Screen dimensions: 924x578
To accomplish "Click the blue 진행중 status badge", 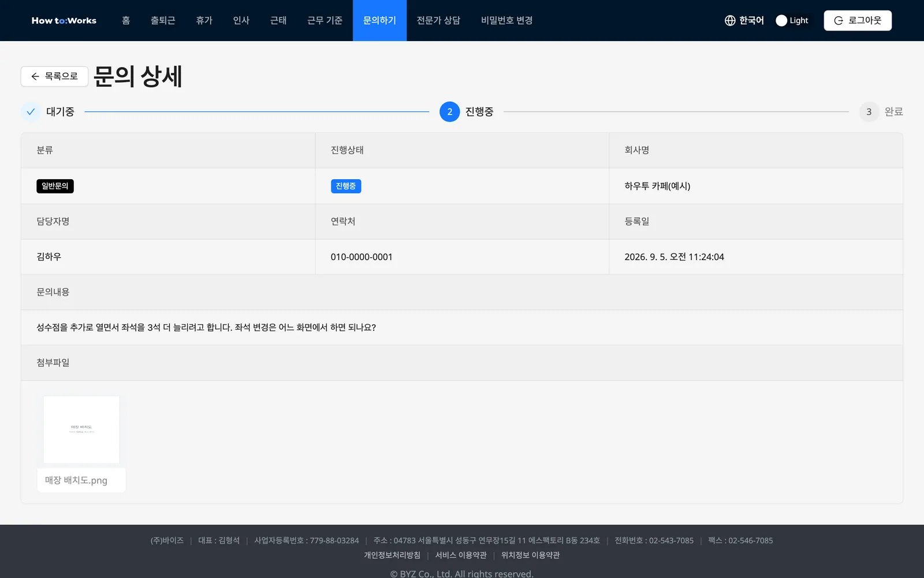I will pos(346,186).
